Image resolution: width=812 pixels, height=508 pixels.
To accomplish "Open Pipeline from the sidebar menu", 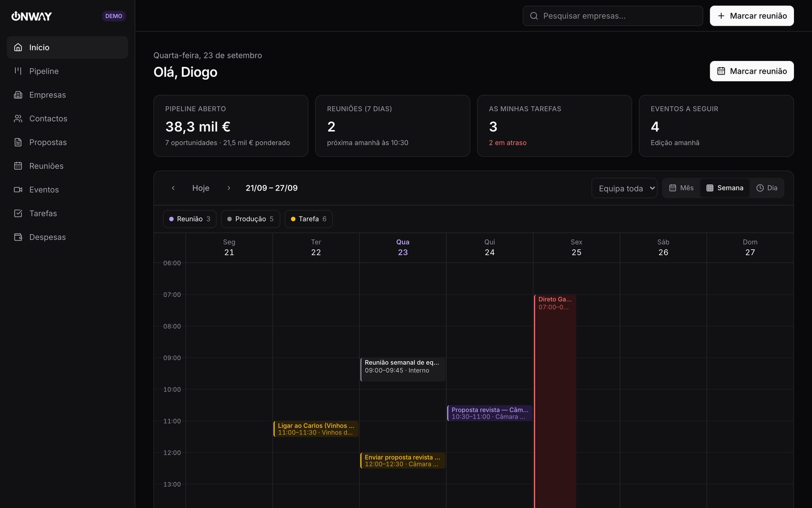I will point(67,71).
